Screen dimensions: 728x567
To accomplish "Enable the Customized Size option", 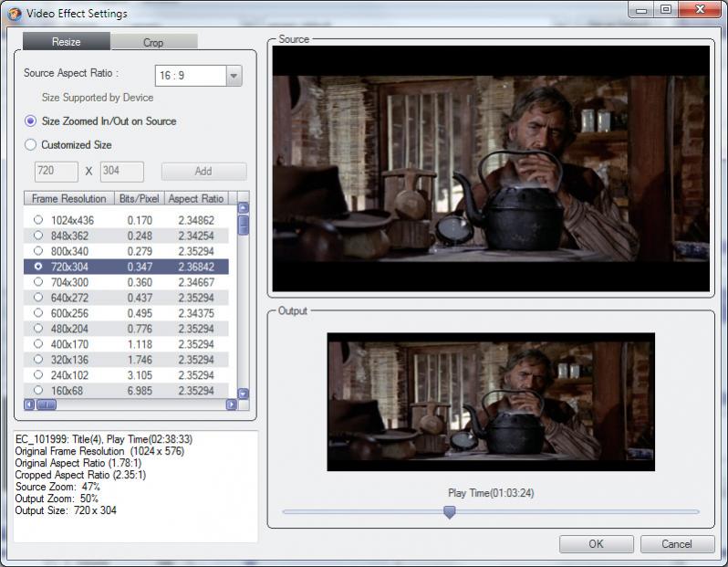I will pyautogui.click(x=31, y=144).
